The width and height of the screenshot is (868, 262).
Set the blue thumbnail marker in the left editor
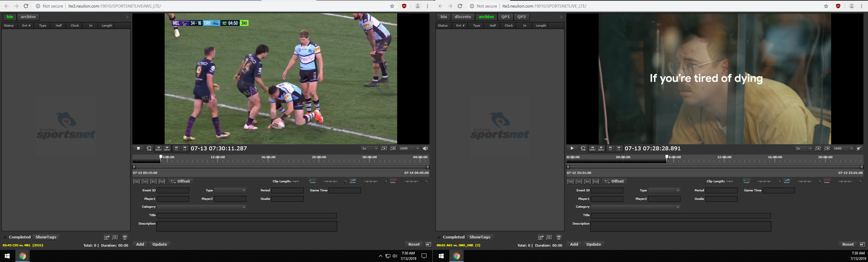[353, 182]
